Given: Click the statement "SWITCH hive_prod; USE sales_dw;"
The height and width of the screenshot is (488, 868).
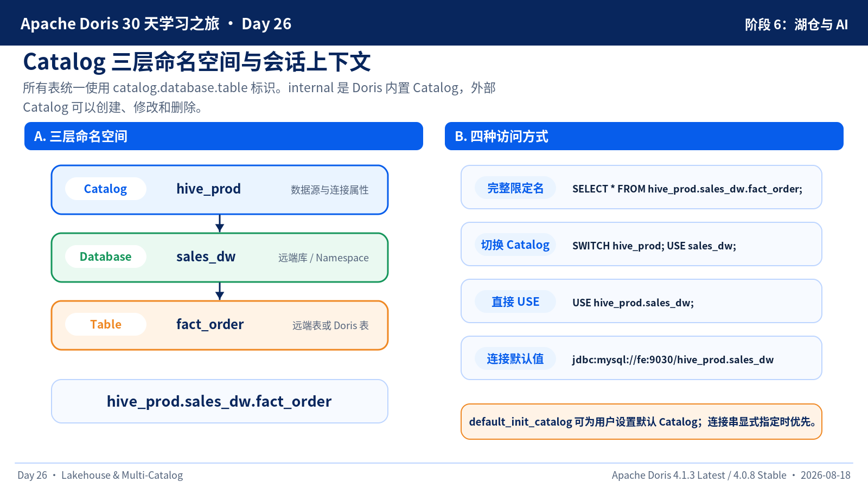Looking at the screenshot, I should [x=654, y=246].
